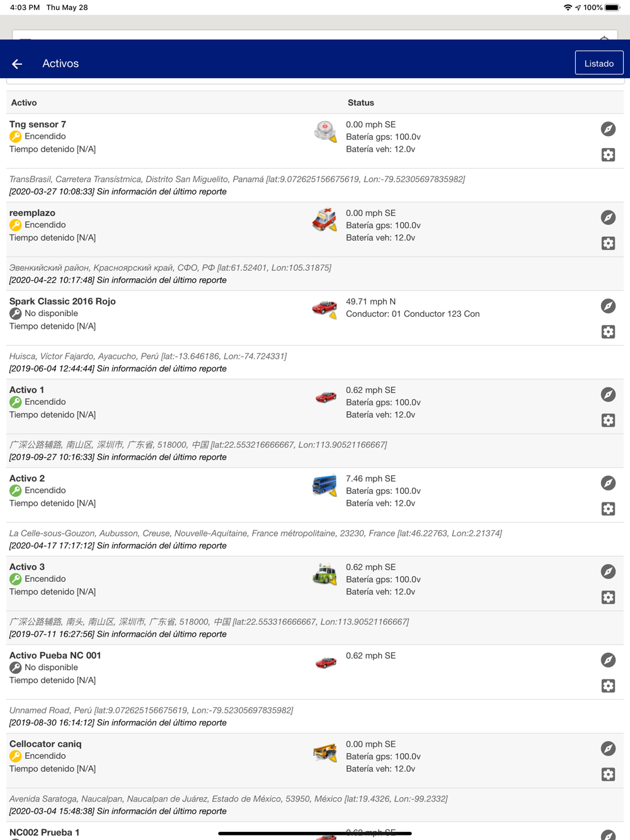This screenshot has height=840, width=630.
Task: Click the Activo column header
Action: [x=24, y=103]
